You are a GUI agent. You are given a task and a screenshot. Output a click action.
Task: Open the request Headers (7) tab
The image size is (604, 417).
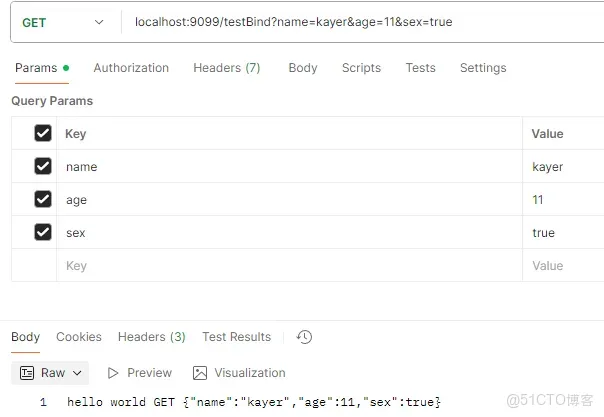click(226, 68)
